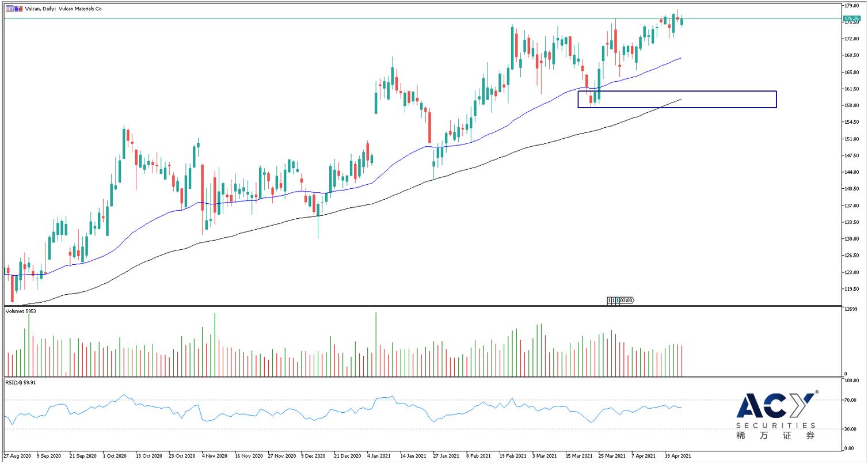This screenshot has height=464, width=868.
Task: Click the 19 Feb 2021 date label
Action: point(513,455)
